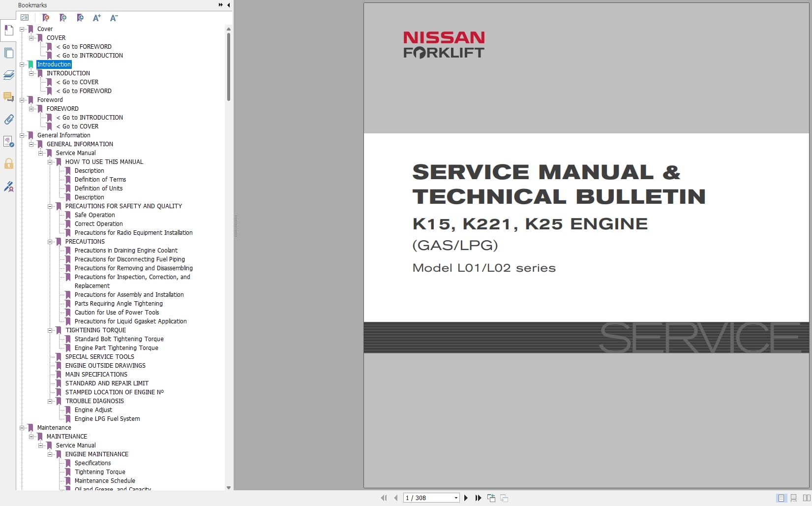This screenshot has height=506, width=812.
Task: Open '< Go to INTRODUCTION' under COVER
Action: (90, 56)
